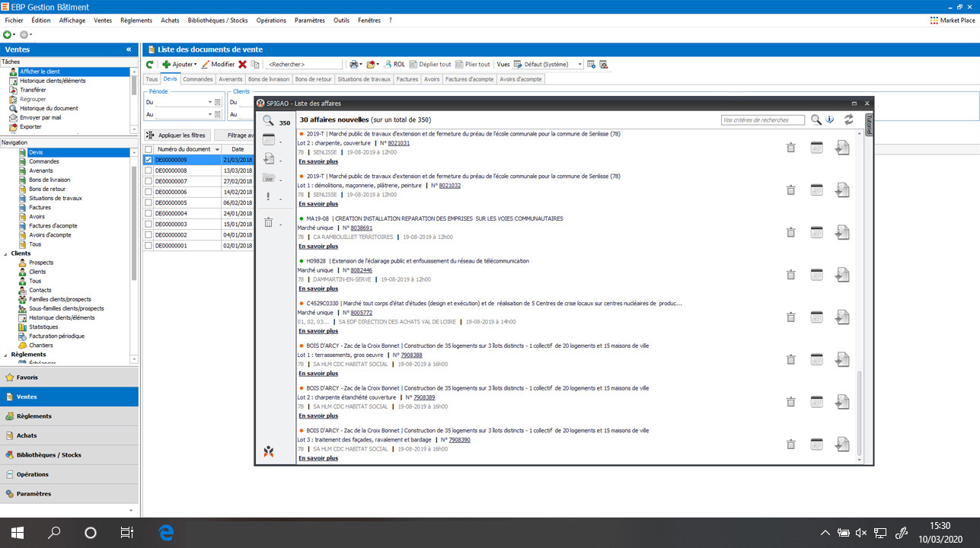Screen dimensions: 980x548
Task: Click the trash icon for affaire 8021031
Action: click(790, 148)
